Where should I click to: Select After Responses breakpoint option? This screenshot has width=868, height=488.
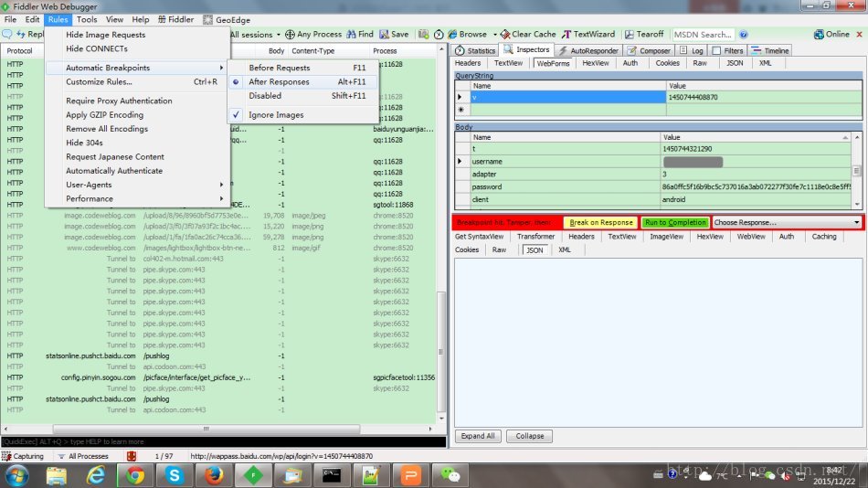tap(302, 81)
